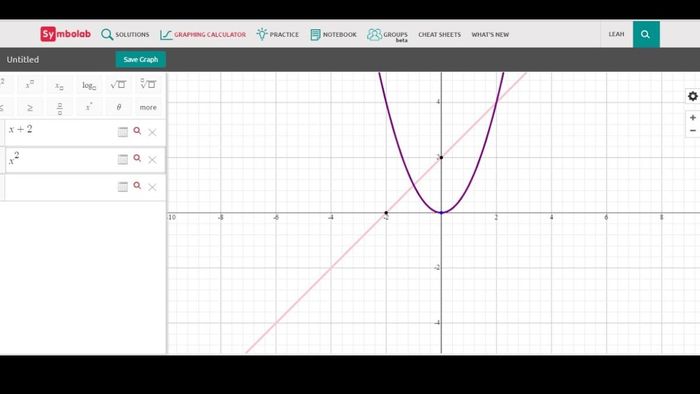
Task: Go to the Practice section
Action: point(277,34)
